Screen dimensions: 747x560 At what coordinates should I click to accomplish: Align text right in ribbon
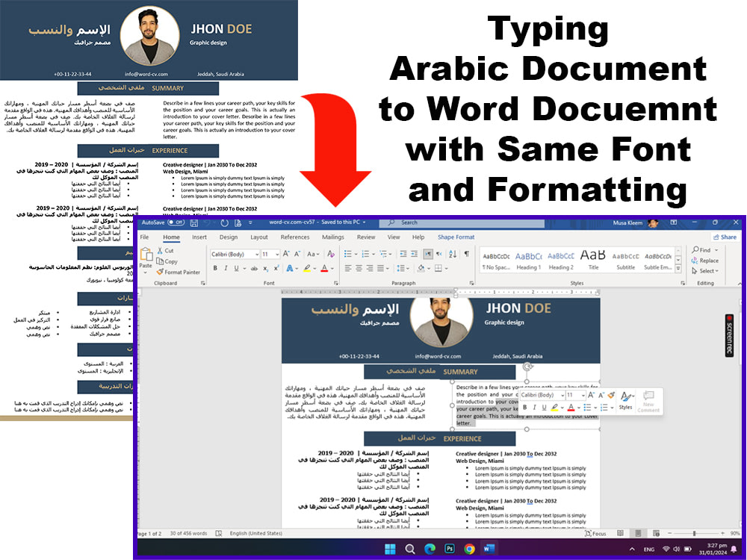[370, 269]
